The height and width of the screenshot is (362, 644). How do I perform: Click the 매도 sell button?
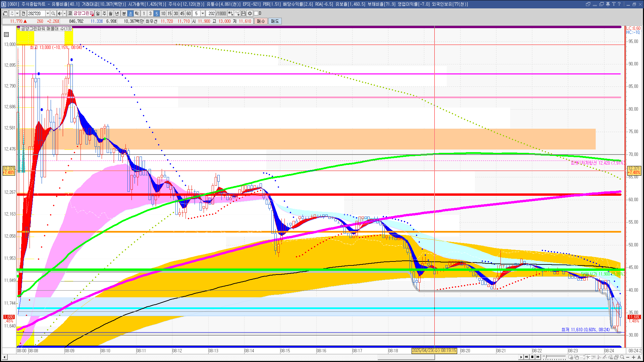(x=275, y=21)
